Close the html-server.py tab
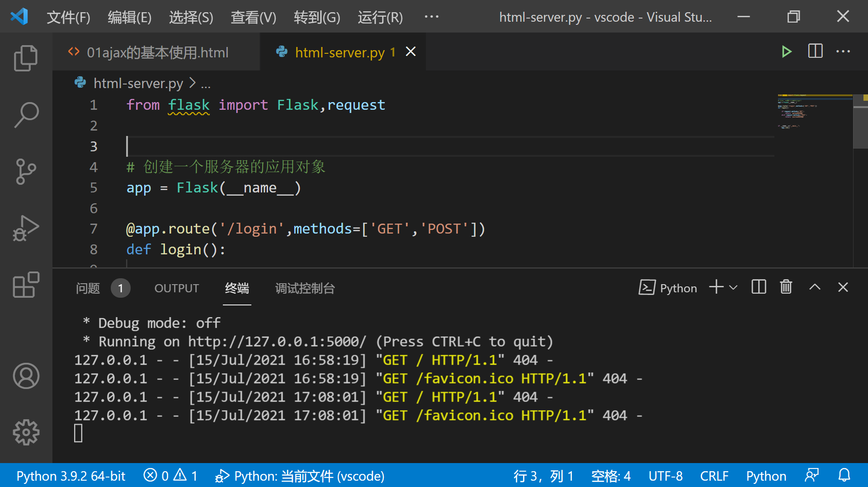The width and height of the screenshot is (868, 487). [x=410, y=52]
